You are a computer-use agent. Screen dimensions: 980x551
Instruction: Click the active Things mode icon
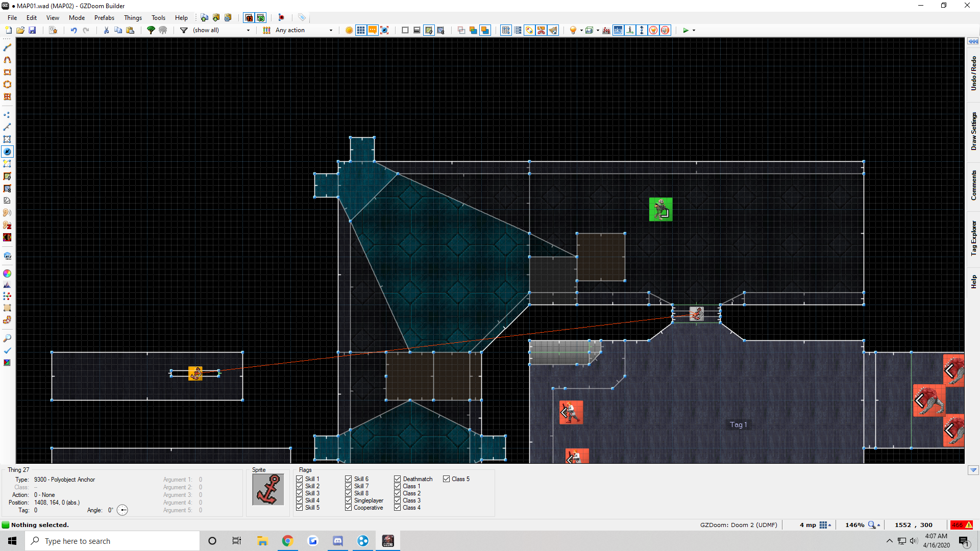(x=7, y=152)
